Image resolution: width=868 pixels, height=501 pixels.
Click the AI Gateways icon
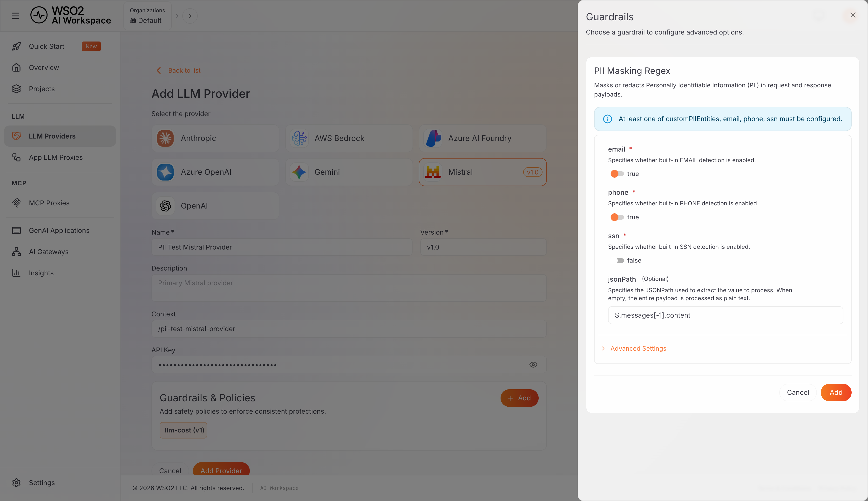click(x=16, y=252)
